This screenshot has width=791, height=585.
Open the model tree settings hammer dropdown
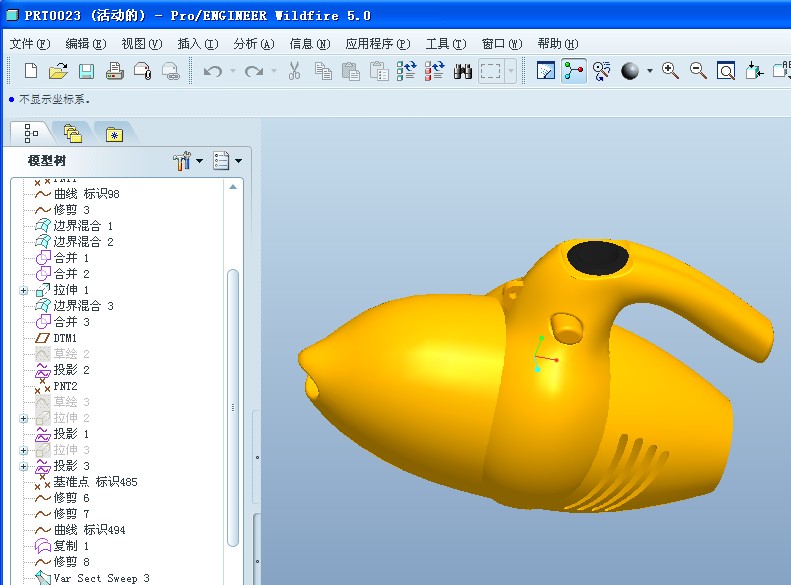pos(188,161)
